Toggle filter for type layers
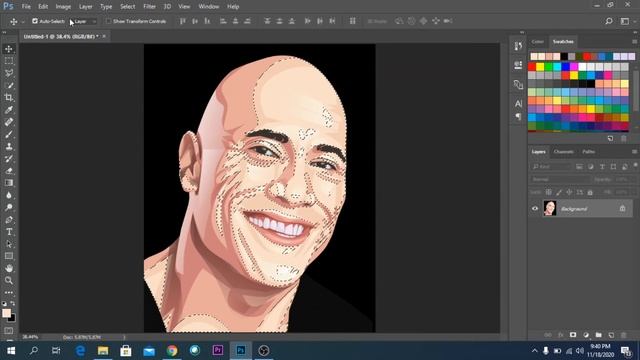The width and height of the screenshot is (640, 360). pos(602,167)
